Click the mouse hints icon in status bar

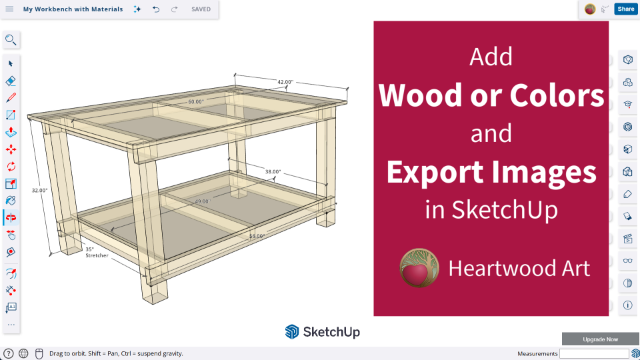[x=39, y=353]
